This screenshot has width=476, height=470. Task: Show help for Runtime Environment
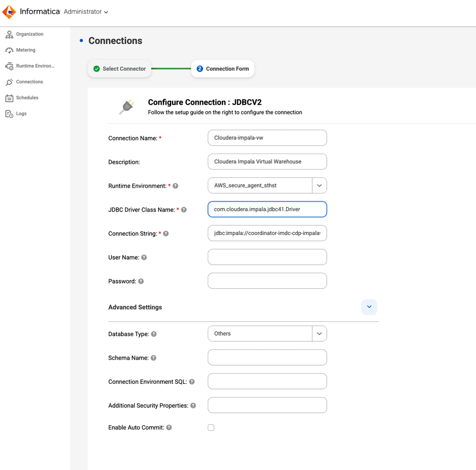click(175, 186)
